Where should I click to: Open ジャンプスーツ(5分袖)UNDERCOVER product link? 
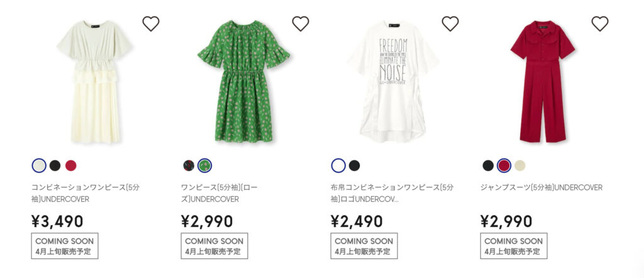(x=541, y=187)
